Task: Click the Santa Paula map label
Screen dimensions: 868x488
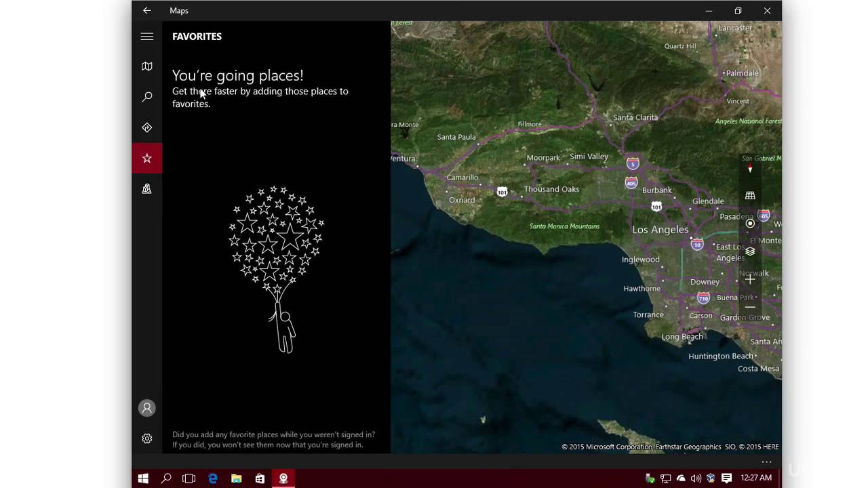Action: [x=456, y=137]
